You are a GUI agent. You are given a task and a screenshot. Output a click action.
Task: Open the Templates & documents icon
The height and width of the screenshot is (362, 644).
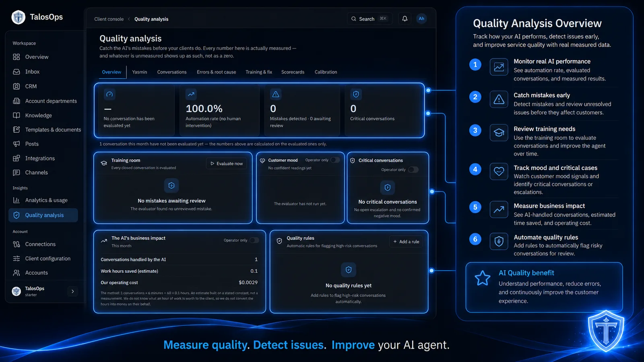(x=17, y=130)
